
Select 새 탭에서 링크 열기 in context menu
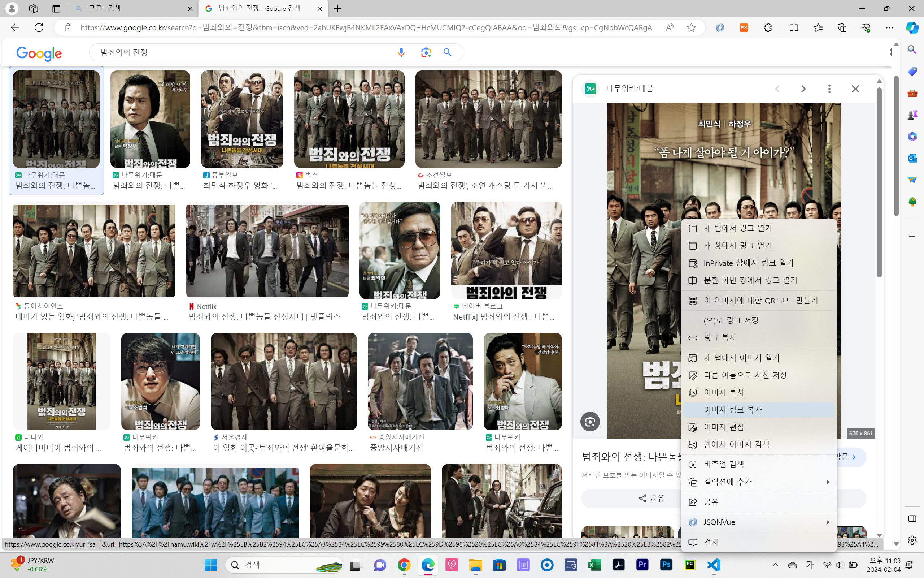pos(759,228)
